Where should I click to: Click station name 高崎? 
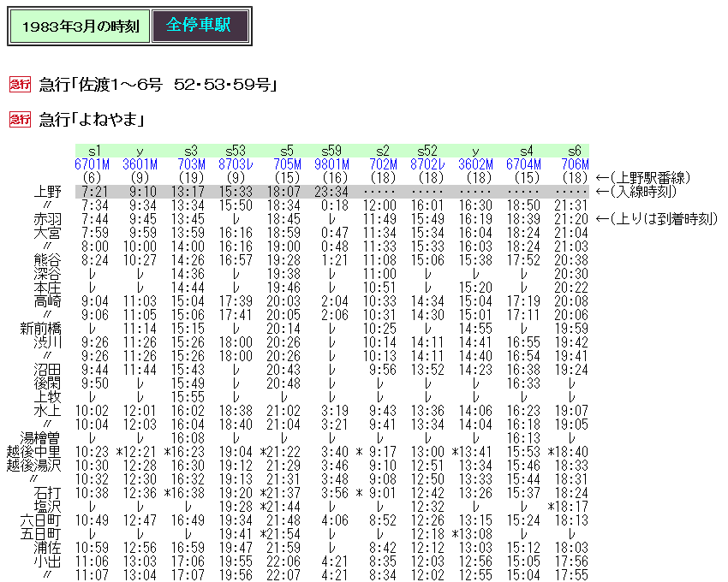[x=47, y=301]
